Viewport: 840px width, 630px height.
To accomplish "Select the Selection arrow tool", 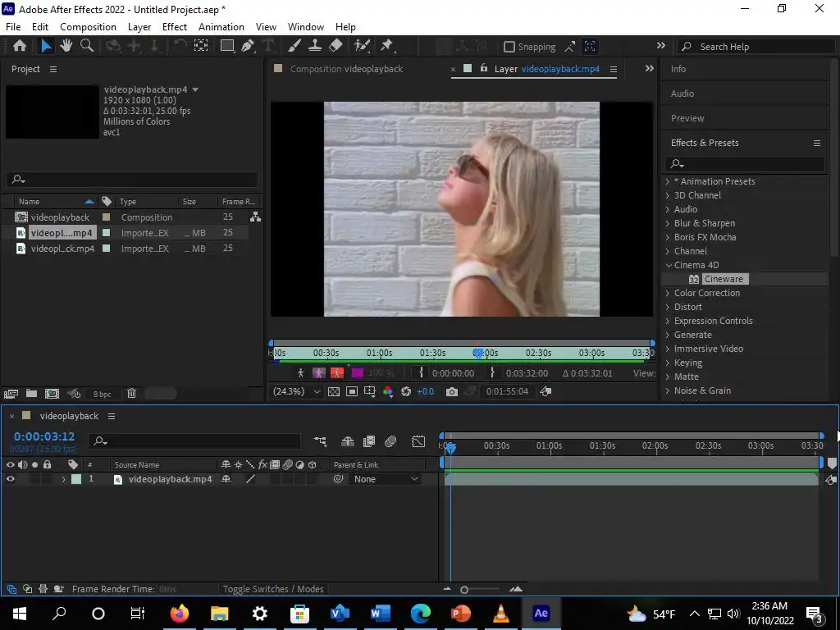I will click(x=46, y=46).
